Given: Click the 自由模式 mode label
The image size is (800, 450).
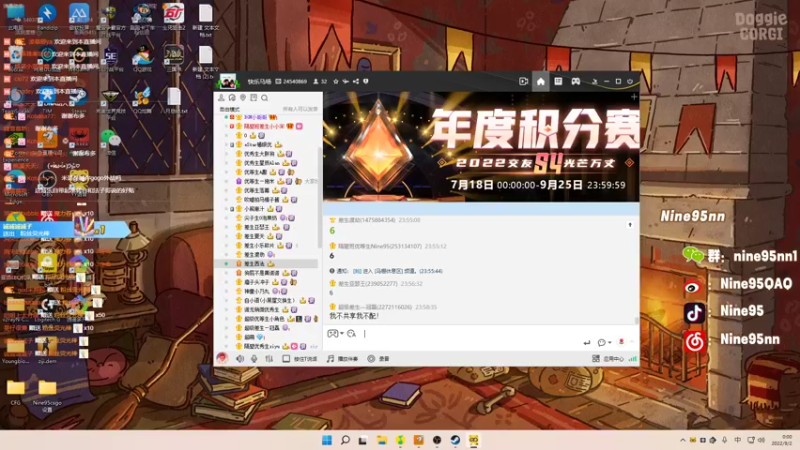Looking at the screenshot, I should (229, 109).
